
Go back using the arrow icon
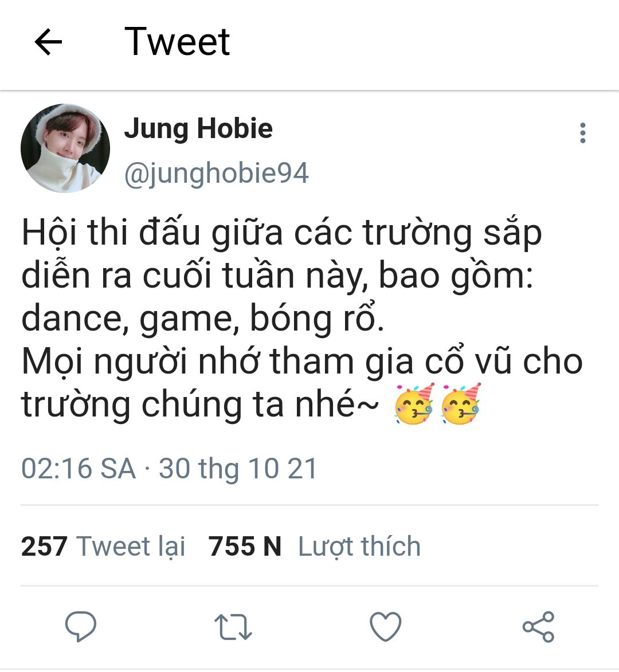click(48, 42)
